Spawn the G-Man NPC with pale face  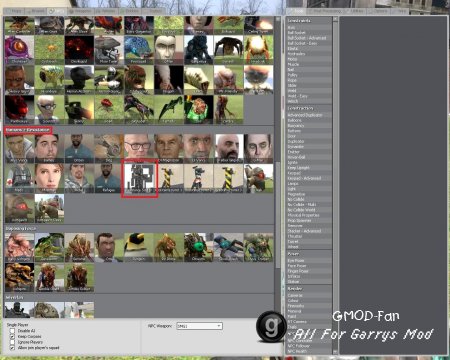pos(259,148)
